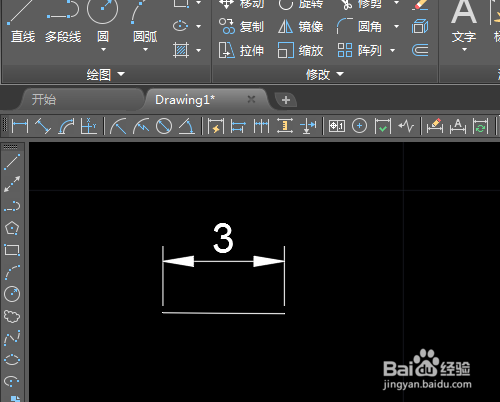Click Tolerance icon in dimension toolbar
Image resolution: width=500 pixels, height=402 pixels.
[336, 127]
